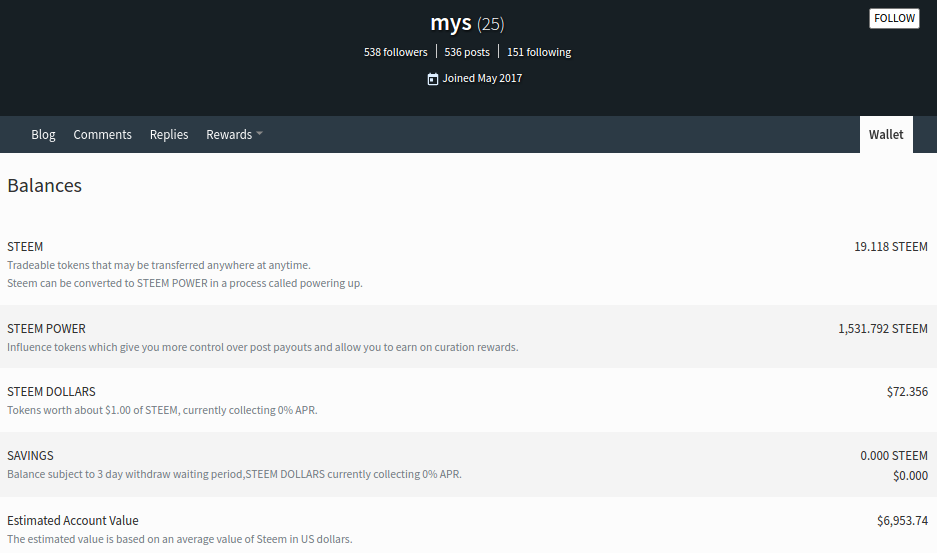Select the Wallet tab
Image resolution: width=937 pixels, height=553 pixels.
point(886,135)
